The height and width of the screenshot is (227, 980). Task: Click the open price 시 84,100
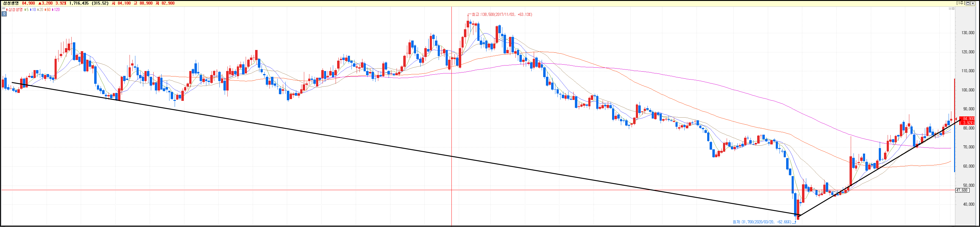click(x=121, y=3)
